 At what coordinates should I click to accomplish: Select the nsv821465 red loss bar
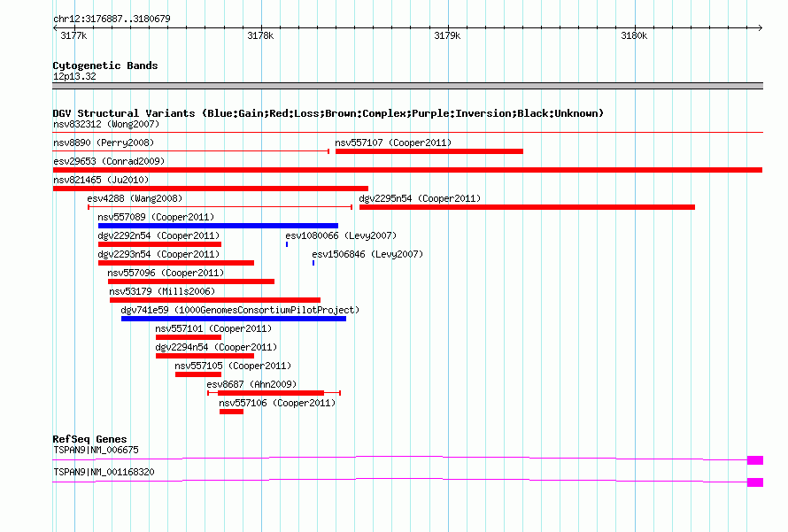(211, 189)
